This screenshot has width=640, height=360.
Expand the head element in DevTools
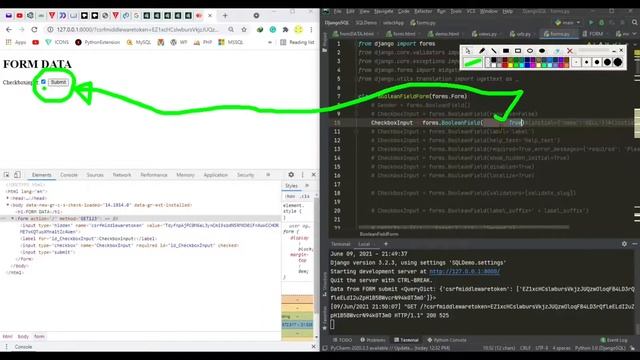pyautogui.click(x=8, y=198)
